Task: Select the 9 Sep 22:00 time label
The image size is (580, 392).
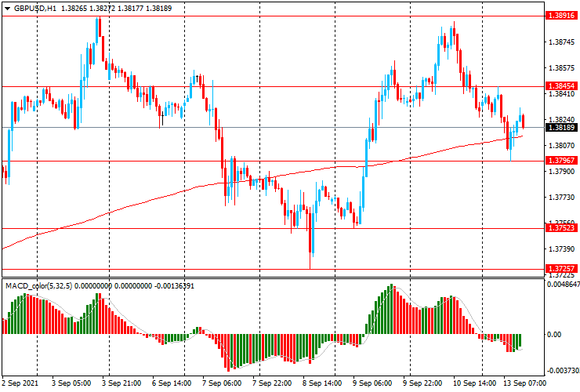Action: tap(422, 383)
